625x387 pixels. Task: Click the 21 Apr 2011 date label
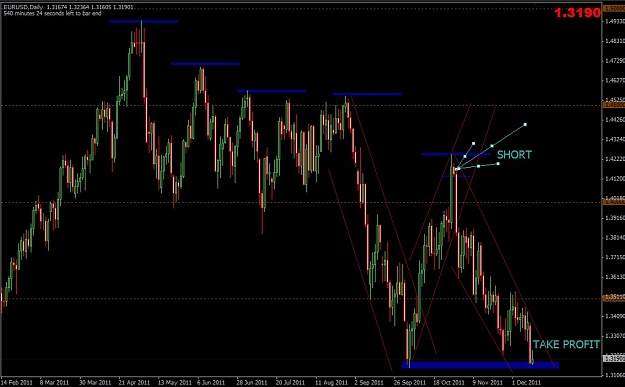pyautogui.click(x=134, y=383)
